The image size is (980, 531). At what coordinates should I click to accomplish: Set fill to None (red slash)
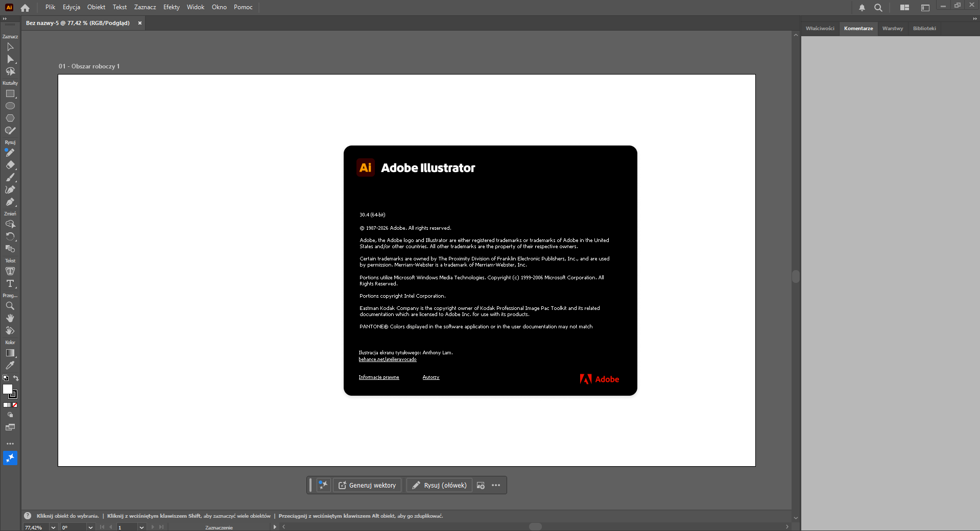[15, 405]
